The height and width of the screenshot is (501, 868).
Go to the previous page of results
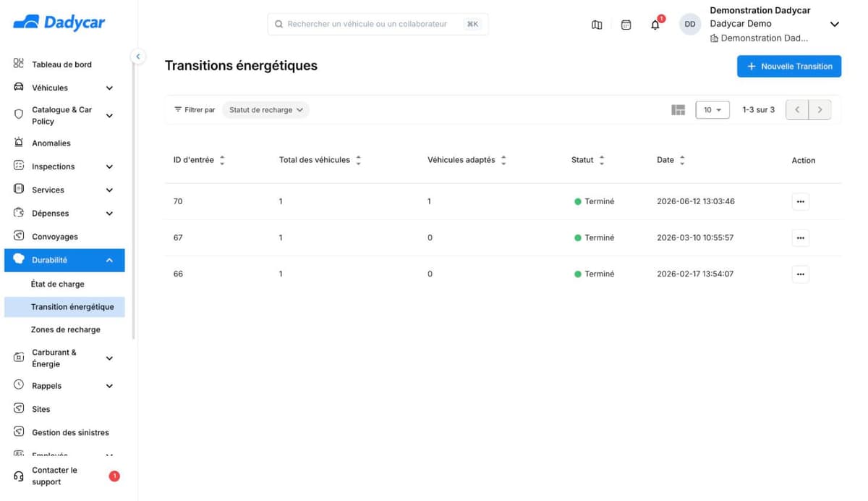(x=797, y=110)
